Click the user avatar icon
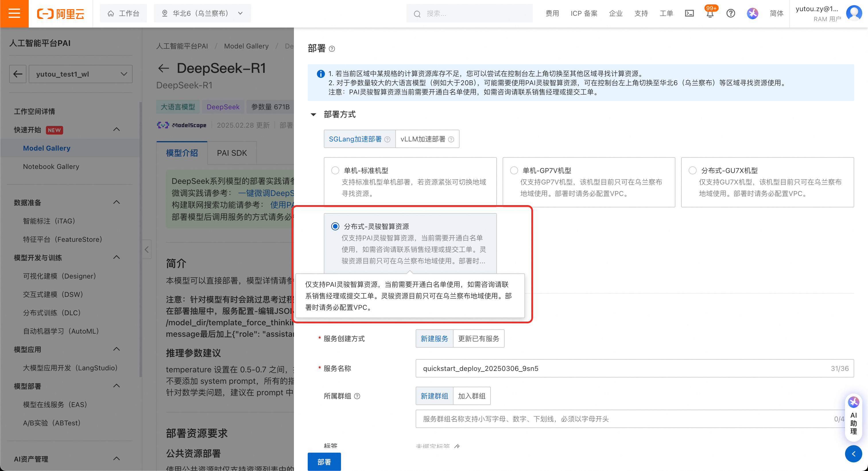868x471 pixels. tap(854, 13)
